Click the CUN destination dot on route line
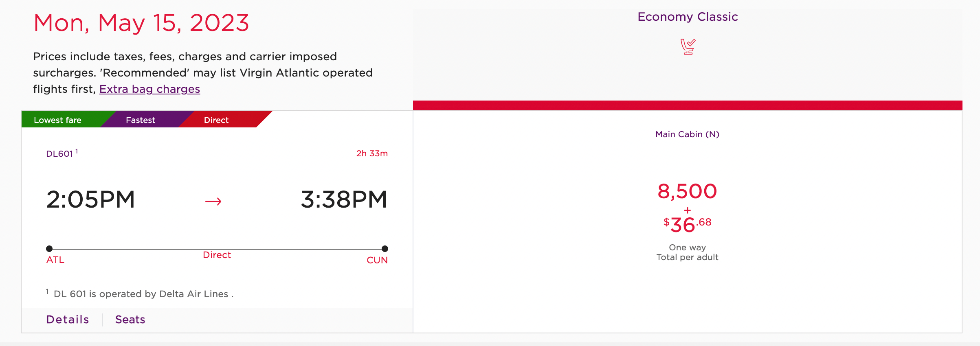The image size is (980, 346). pyautogui.click(x=385, y=249)
